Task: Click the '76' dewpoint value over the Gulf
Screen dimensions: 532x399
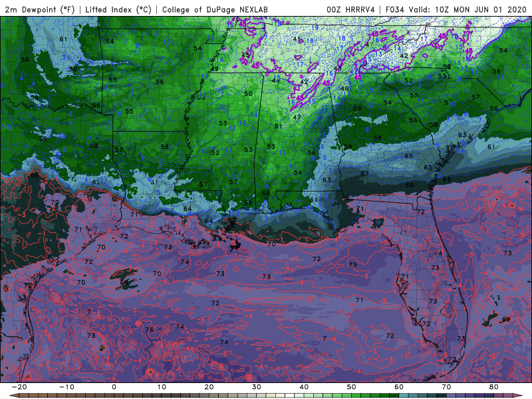Action: (x=149, y=329)
